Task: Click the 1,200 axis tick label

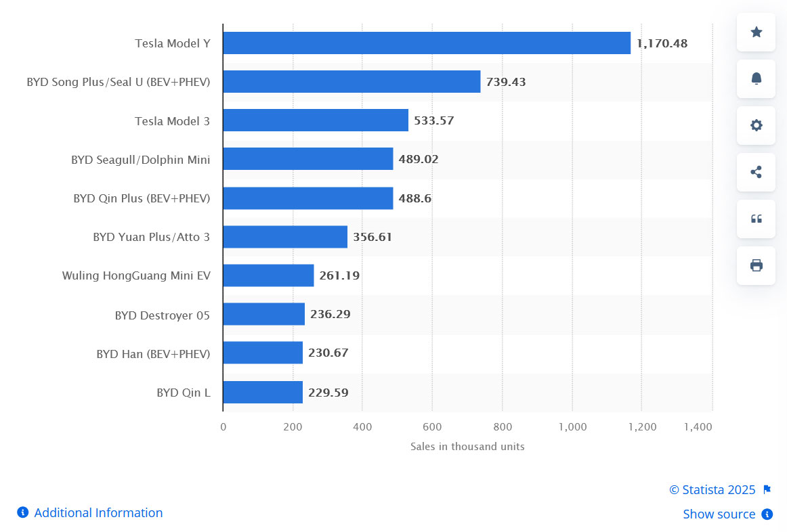Action: click(643, 427)
